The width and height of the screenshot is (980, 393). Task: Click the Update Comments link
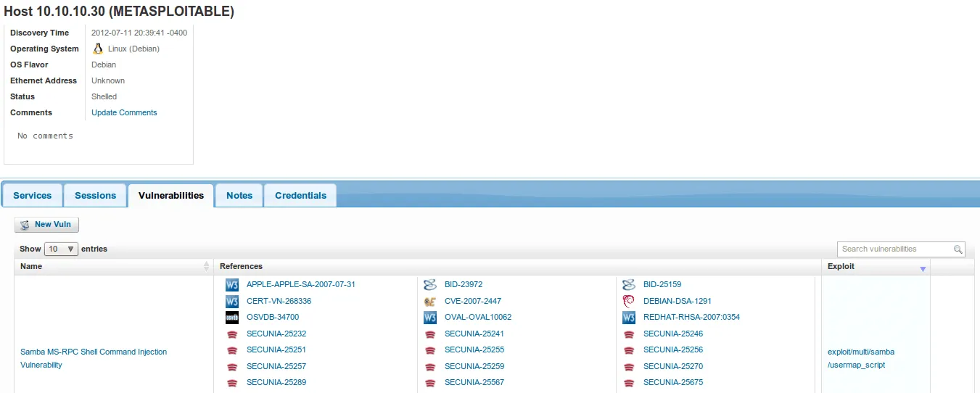tap(124, 112)
